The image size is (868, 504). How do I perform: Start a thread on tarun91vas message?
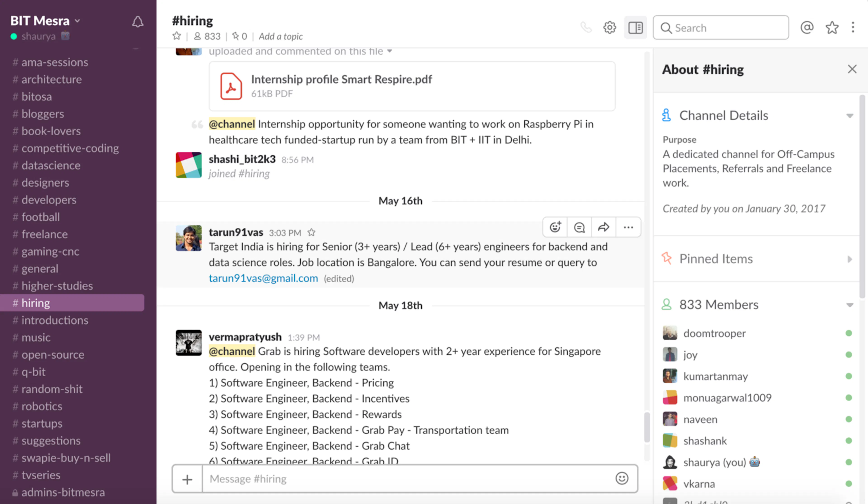tap(579, 227)
